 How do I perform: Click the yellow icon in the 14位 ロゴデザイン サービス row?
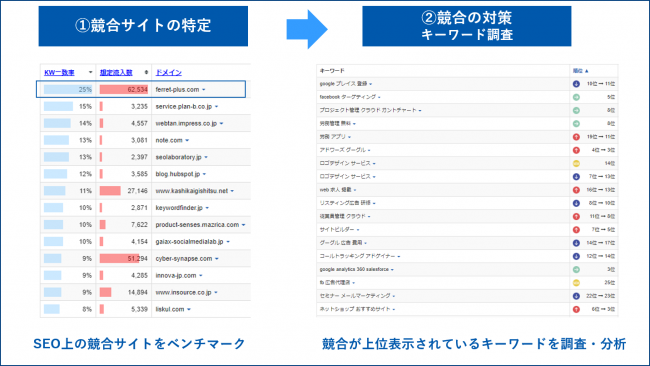pyautogui.click(x=576, y=163)
